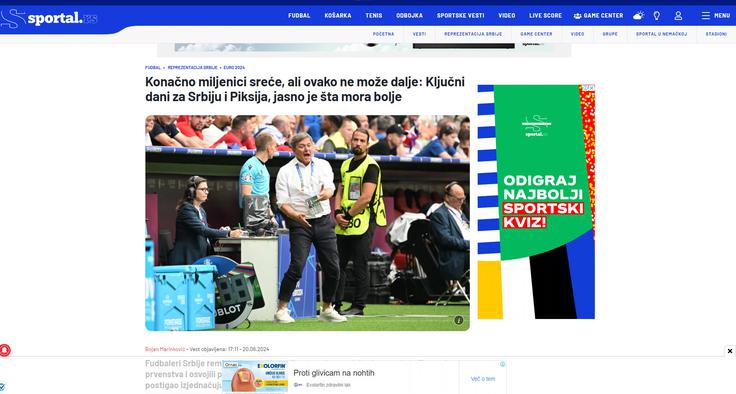736x394 pixels.
Task: Open the FUDBAL menu item
Action: pos(299,15)
